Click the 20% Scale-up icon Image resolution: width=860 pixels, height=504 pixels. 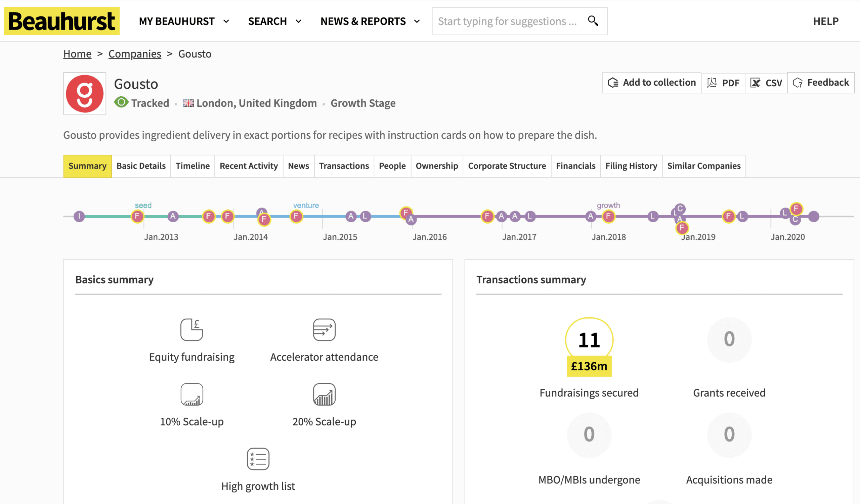tap(324, 395)
